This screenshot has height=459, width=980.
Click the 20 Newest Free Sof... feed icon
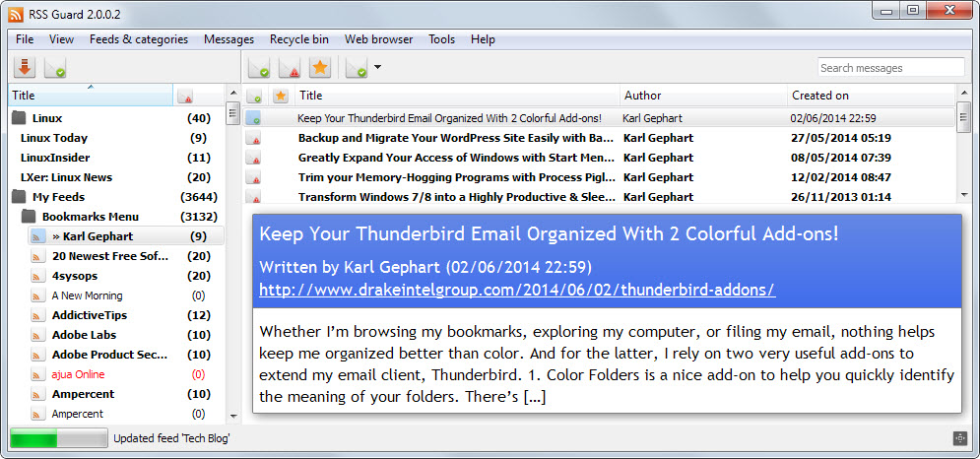[38, 256]
